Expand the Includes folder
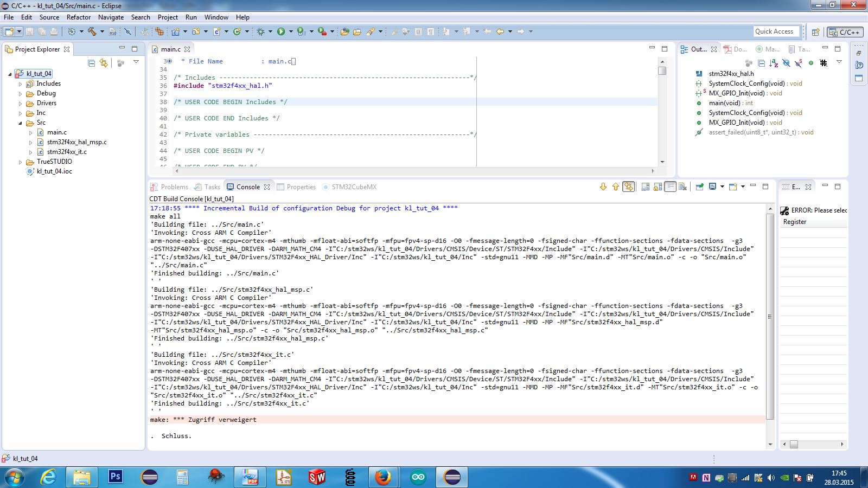 click(20, 84)
